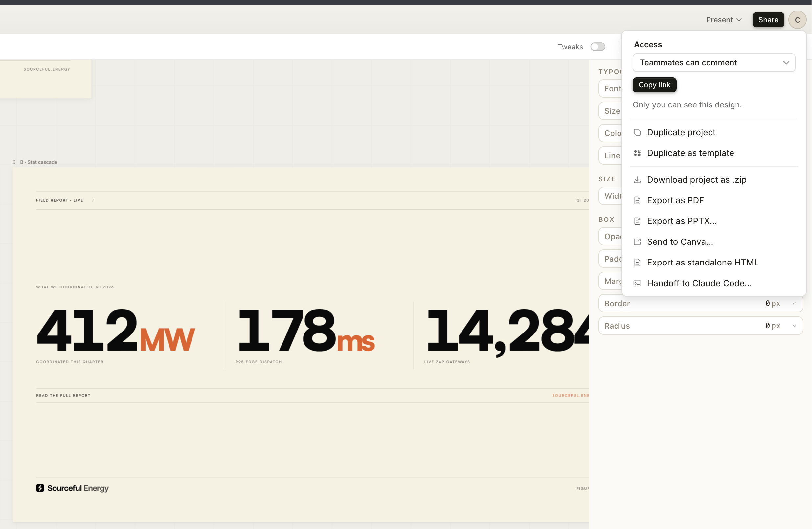
Task: Click the Share button
Action: click(768, 19)
